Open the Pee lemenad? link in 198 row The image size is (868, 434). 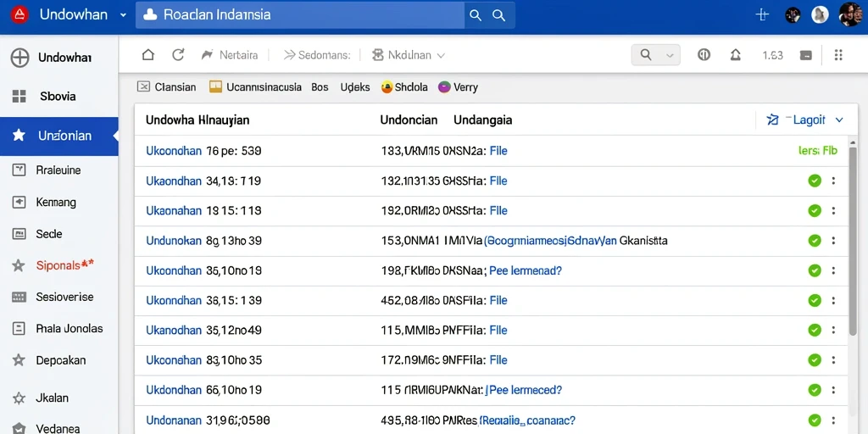point(526,270)
